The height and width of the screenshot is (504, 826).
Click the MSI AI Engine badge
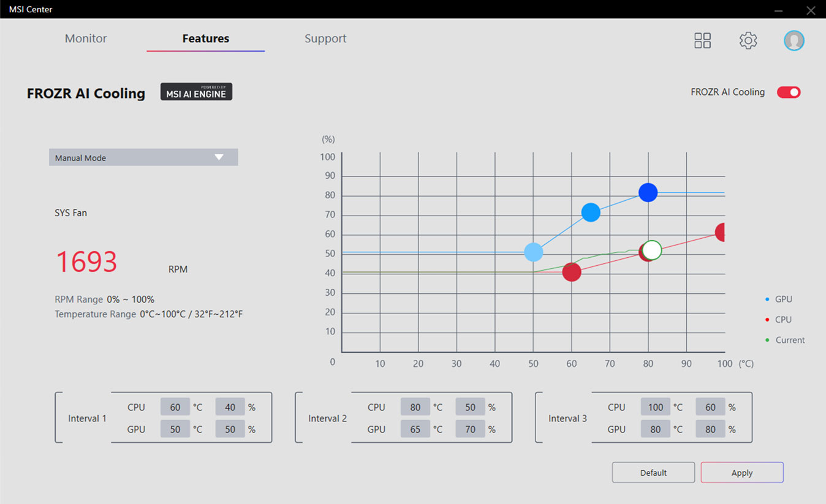coord(196,92)
